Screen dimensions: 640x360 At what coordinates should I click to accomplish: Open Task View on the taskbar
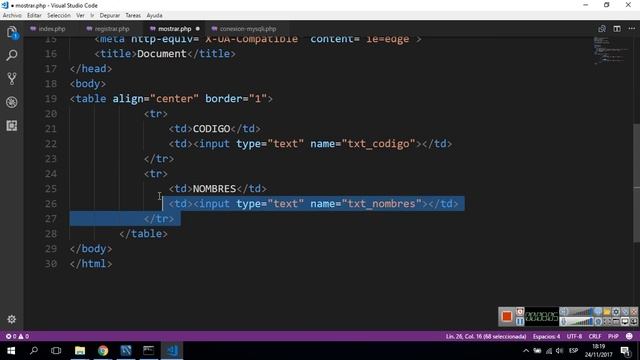point(56,351)
